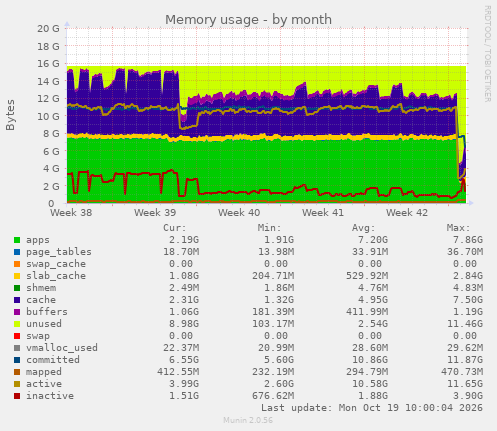This screenshot has height=431, width=497.
Task: Click the 'Memory usage - by month' title
Action: (248, 20)
